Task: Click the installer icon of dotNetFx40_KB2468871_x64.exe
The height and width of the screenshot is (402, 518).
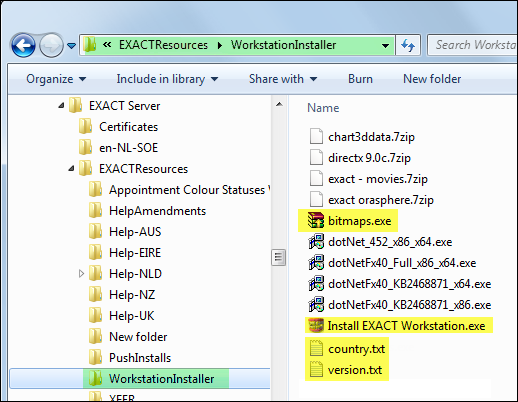Action: coord(316,283)
